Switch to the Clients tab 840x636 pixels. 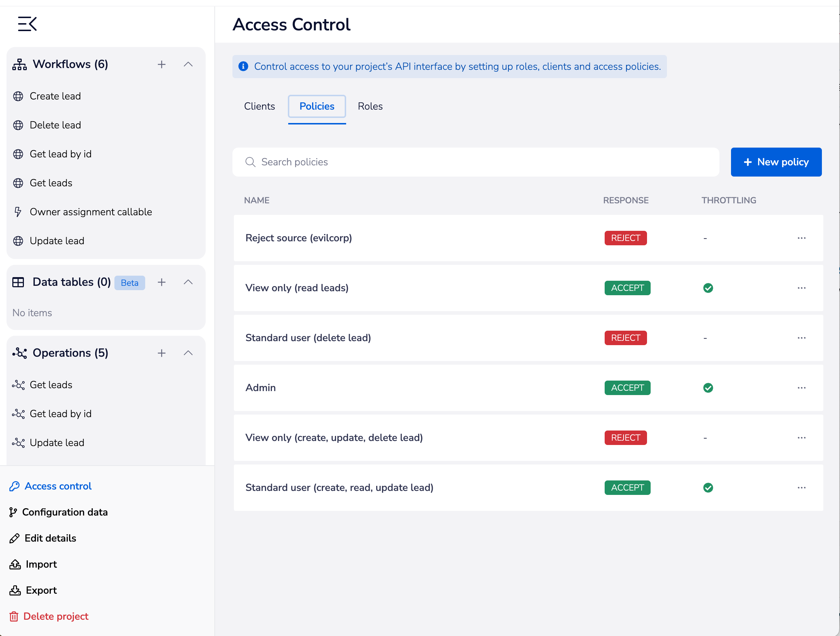(259, 106)
